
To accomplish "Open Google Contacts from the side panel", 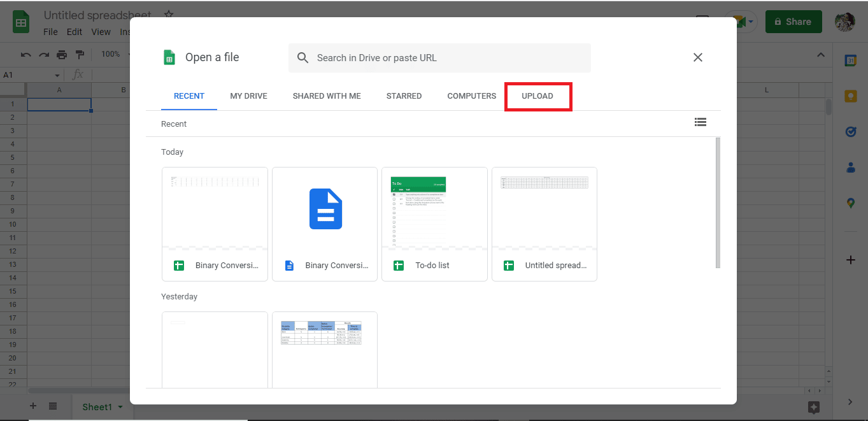I will click(x=851, y=167).
